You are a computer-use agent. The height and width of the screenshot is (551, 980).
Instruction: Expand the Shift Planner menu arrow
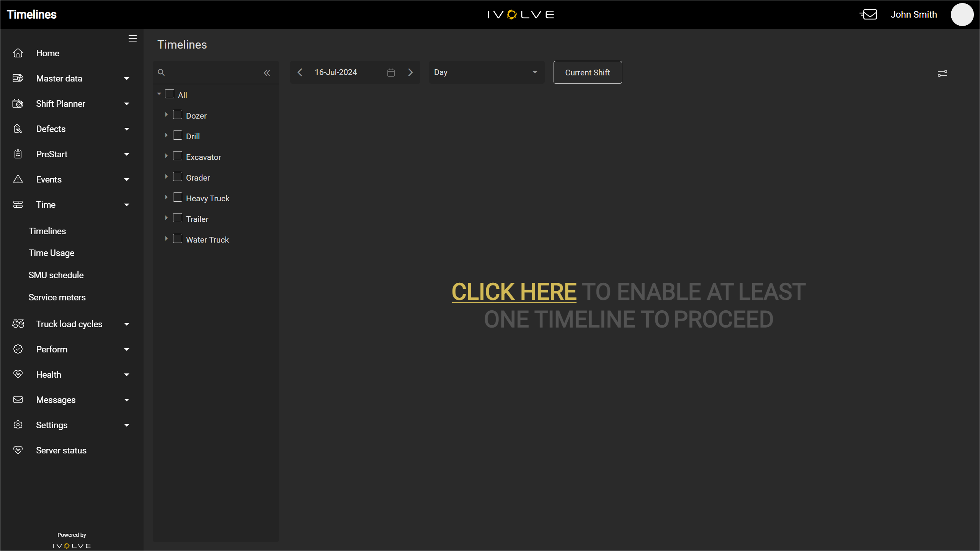127,104
